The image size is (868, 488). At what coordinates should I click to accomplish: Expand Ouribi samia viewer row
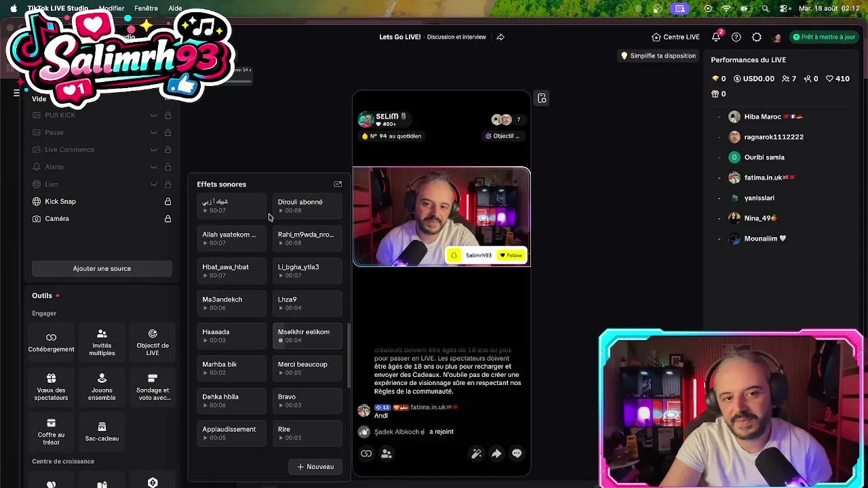(719, 157)
